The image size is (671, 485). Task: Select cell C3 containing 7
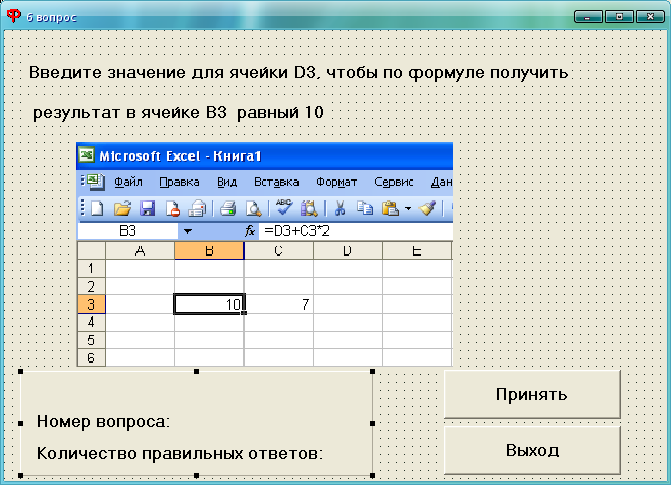pos(279,304)
